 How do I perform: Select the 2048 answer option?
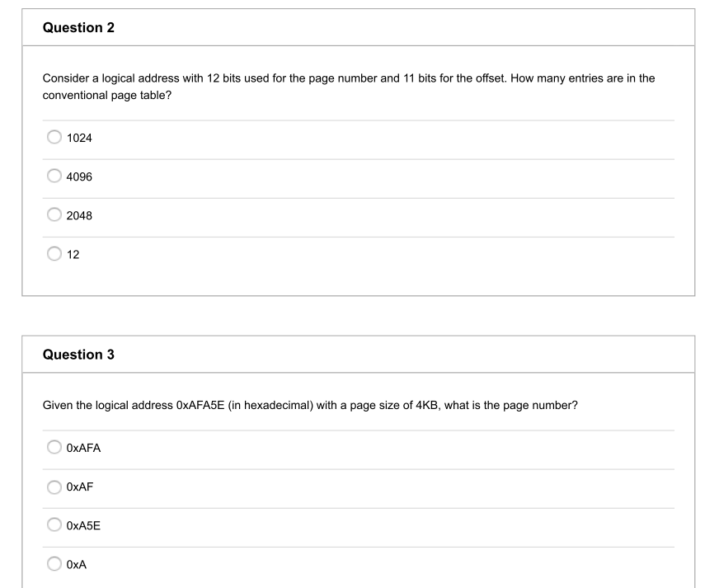[x=53, y=215]
